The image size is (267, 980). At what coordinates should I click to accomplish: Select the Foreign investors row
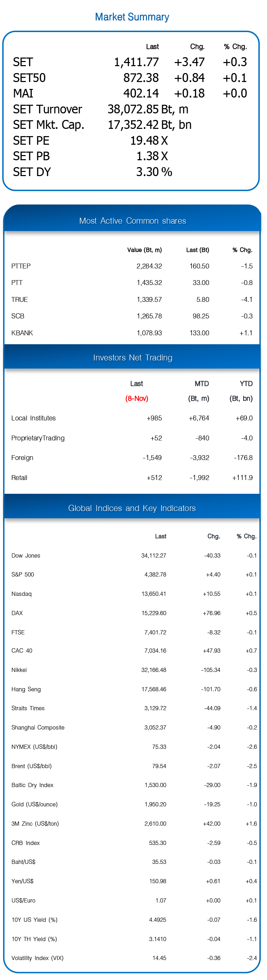coord(132,458)
